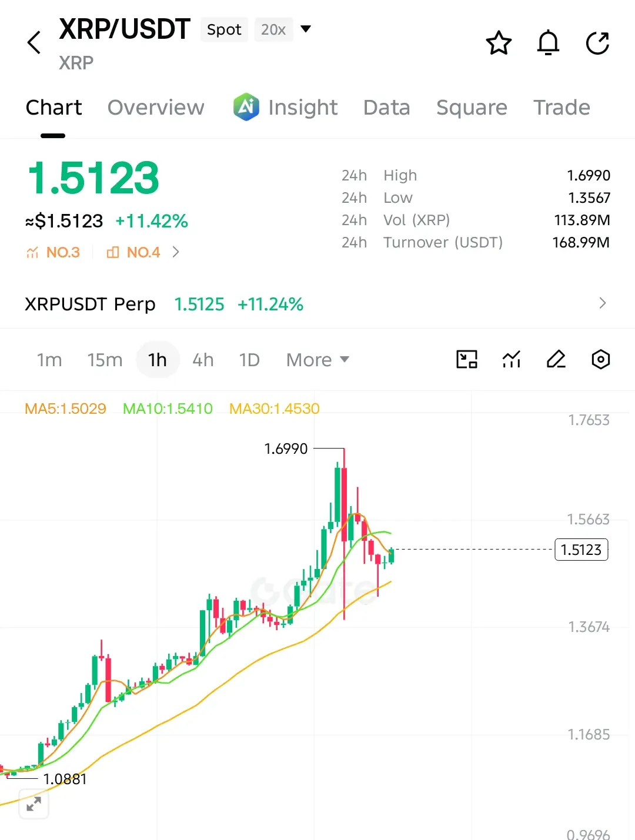Tap the MA10:1.5410 indicator label
The height and width of the screenshot is (840, 635).
[x=168, y=409]
